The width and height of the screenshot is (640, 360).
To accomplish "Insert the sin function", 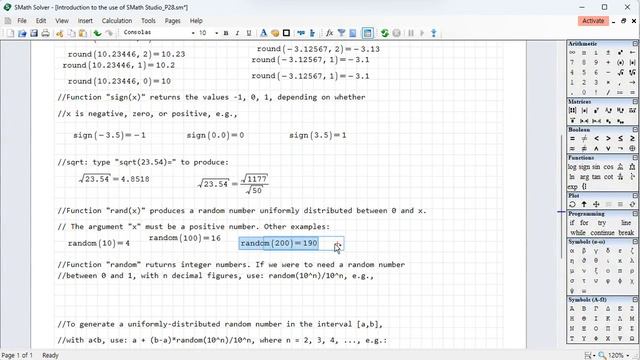I will pyautogui.click(x=596, y=167).
